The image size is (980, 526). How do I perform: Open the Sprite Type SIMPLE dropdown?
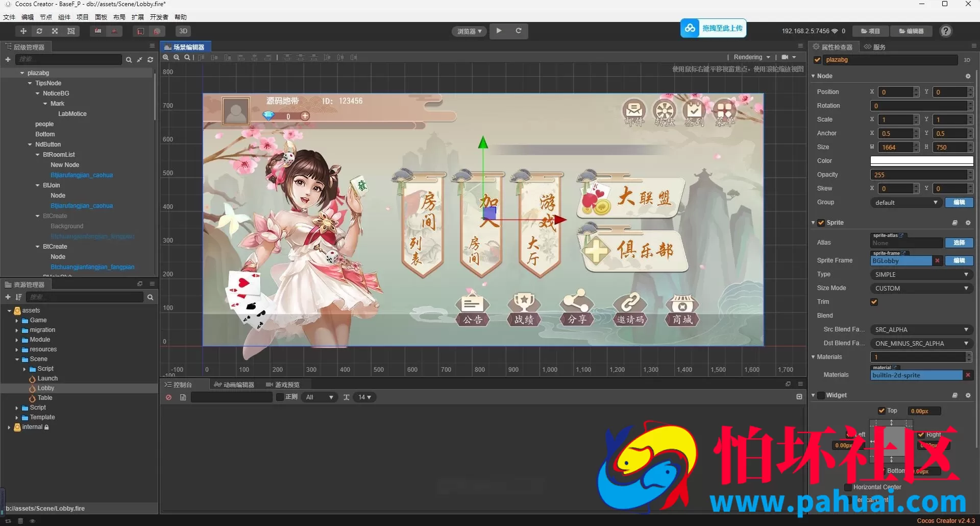pyautogui.click(x=921, y=275)
